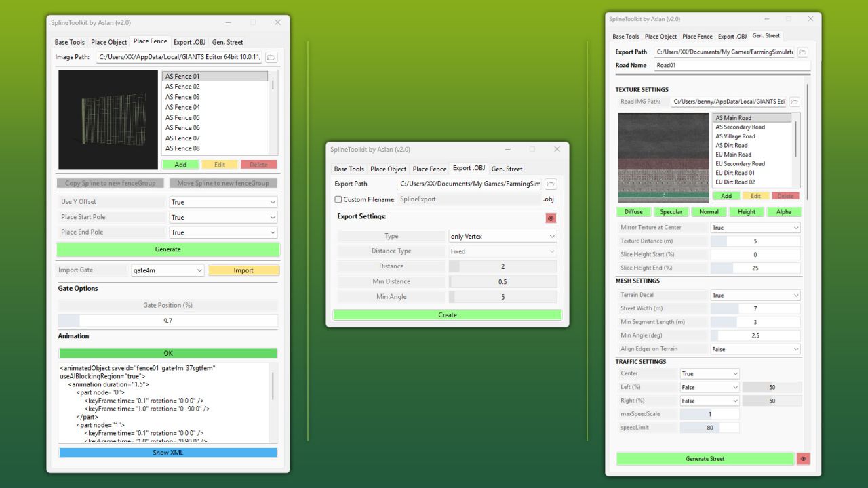Open the Terrain Decal dropdown
Screen dimensions: 868x488
(755, 294)
